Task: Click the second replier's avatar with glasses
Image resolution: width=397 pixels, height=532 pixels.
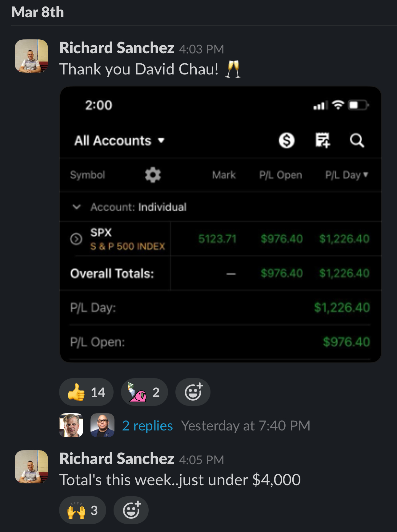Action: coord(102,425)
